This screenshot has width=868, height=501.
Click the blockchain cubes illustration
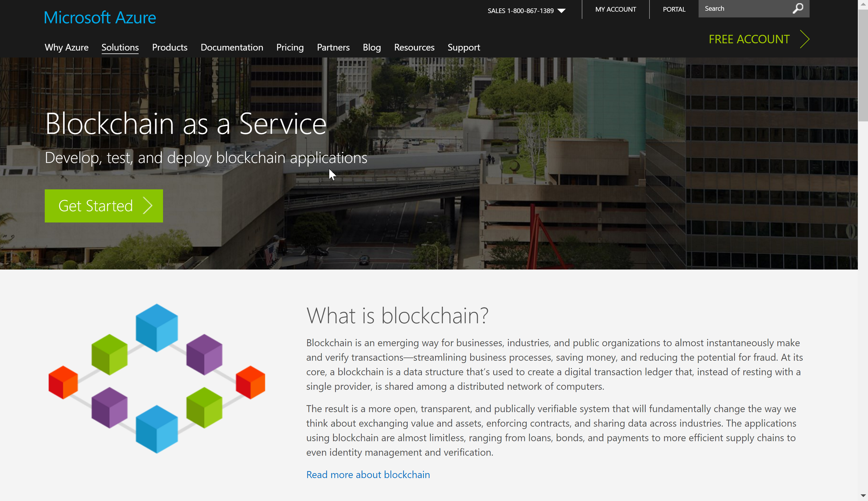[157, 378]
